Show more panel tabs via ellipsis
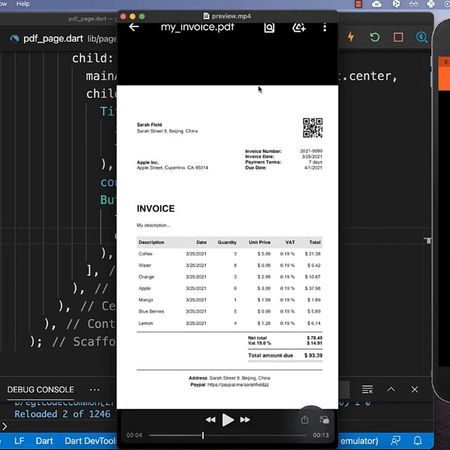Screen dimensions: 450x450 point(95,389)
